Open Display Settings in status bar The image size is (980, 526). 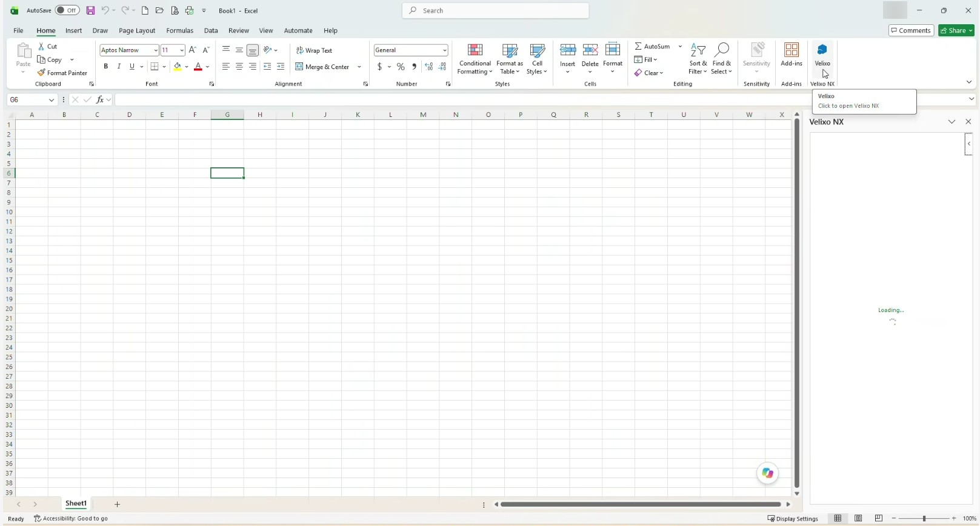click(x=793, y=519)
